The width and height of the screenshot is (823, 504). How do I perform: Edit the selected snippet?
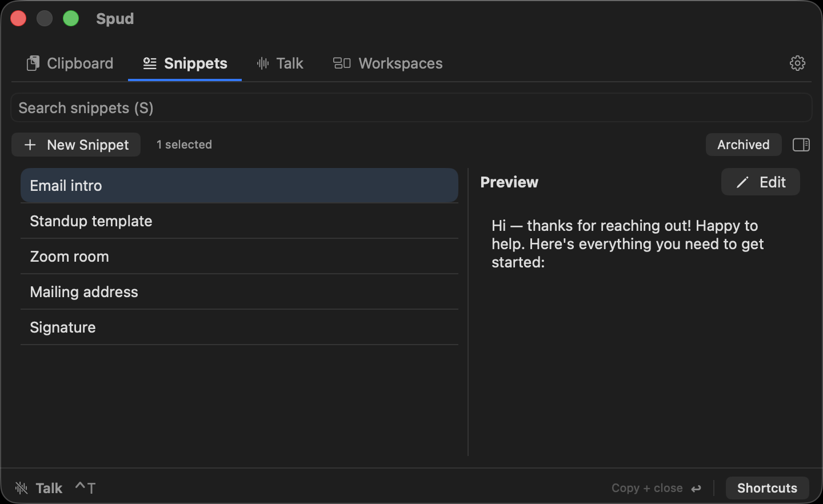[x=760, y=182]
